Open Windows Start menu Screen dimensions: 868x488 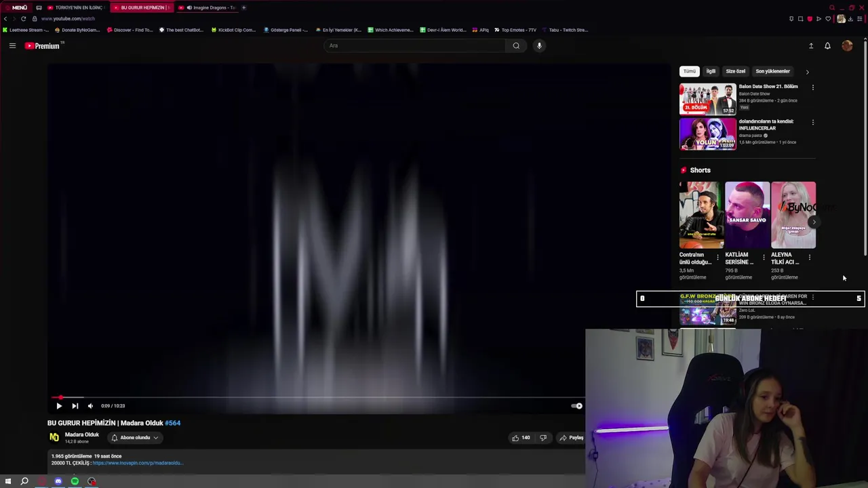point(8,481)
